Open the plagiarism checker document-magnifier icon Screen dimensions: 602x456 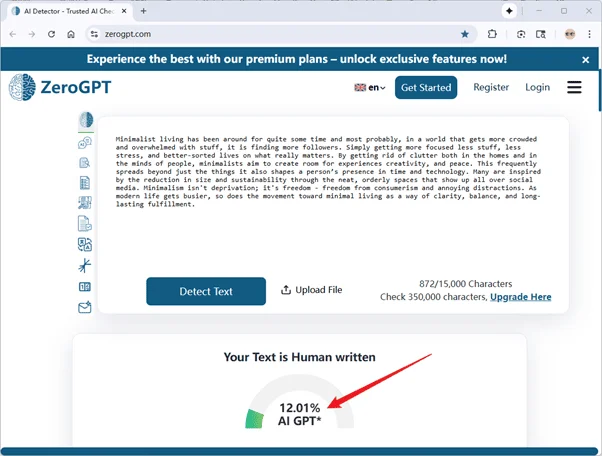click(x=84, y=163)
